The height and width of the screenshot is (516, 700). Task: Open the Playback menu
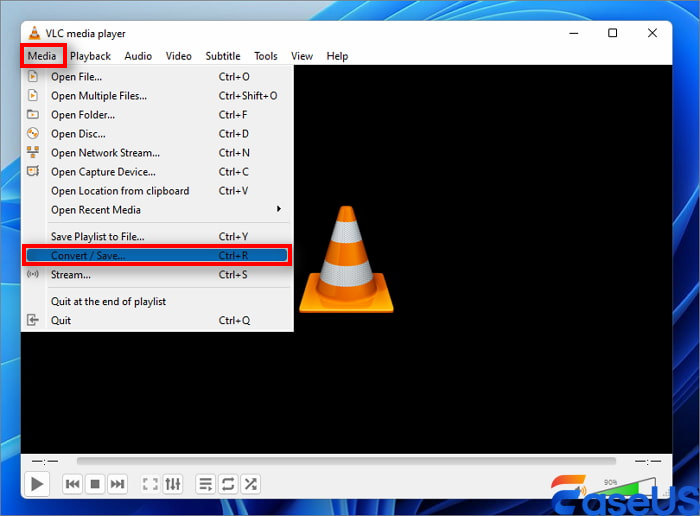(90, 56)
